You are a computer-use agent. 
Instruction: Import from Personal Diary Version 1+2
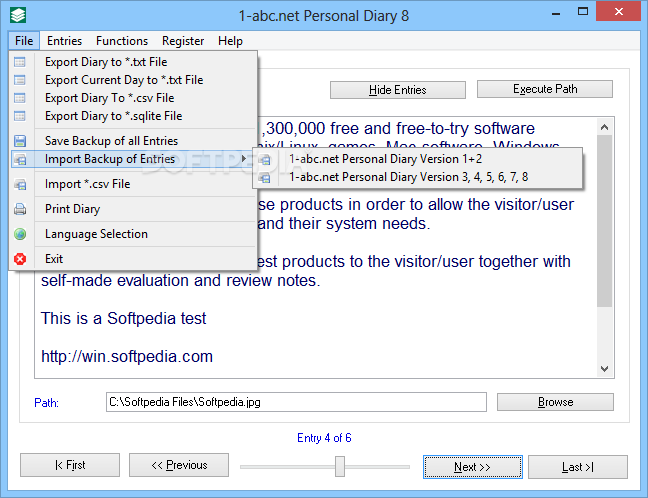point(418,159)
